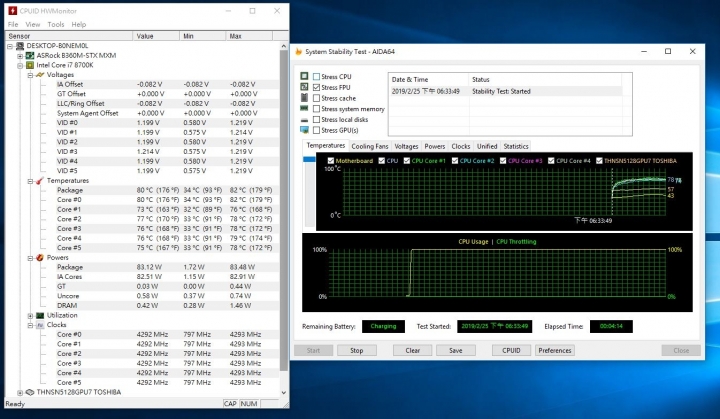
Task: Click the scroll down arrow in HWMonitor
Action: click(284, 392)
